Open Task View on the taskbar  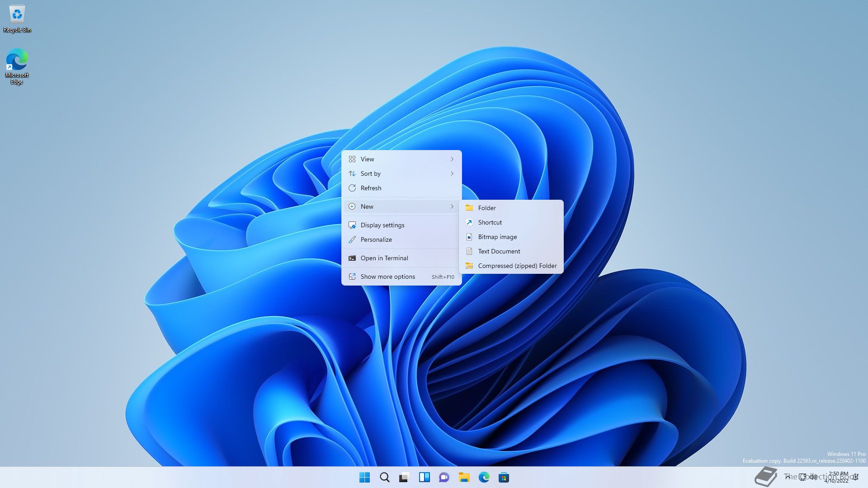[404, 477]
